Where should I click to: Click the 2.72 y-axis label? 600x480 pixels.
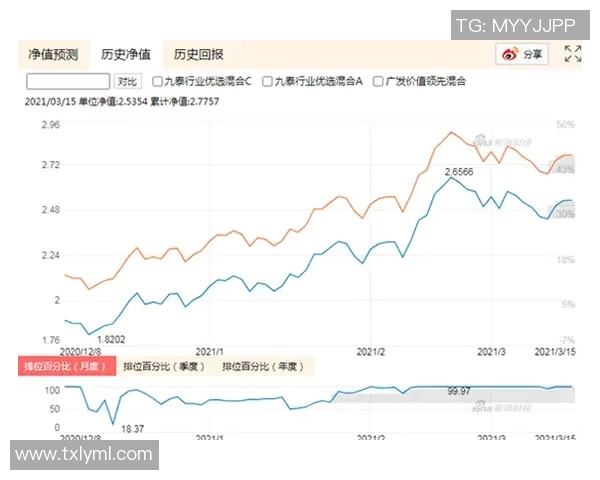[51, 165]
